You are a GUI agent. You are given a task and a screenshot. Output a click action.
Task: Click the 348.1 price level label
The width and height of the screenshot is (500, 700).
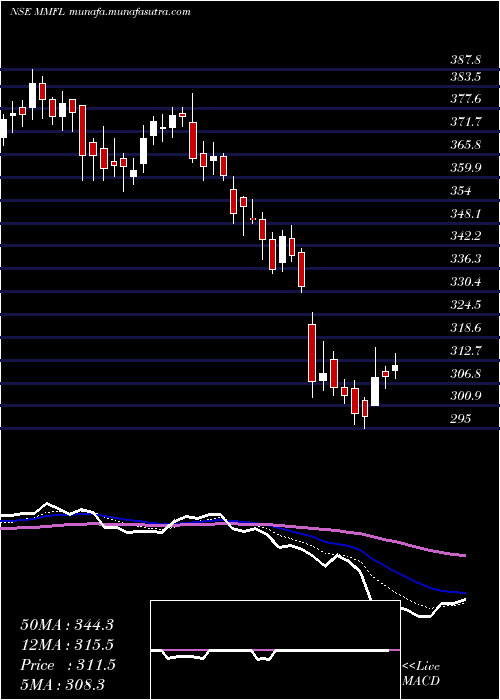pyautogui.click(x=464, y=214)
